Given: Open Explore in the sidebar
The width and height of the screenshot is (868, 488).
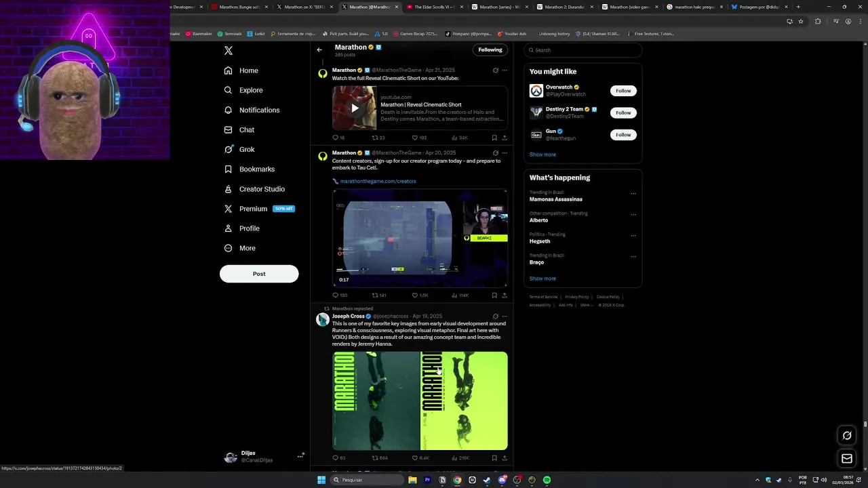Looking at the screenshot, I should pos(243,90).
